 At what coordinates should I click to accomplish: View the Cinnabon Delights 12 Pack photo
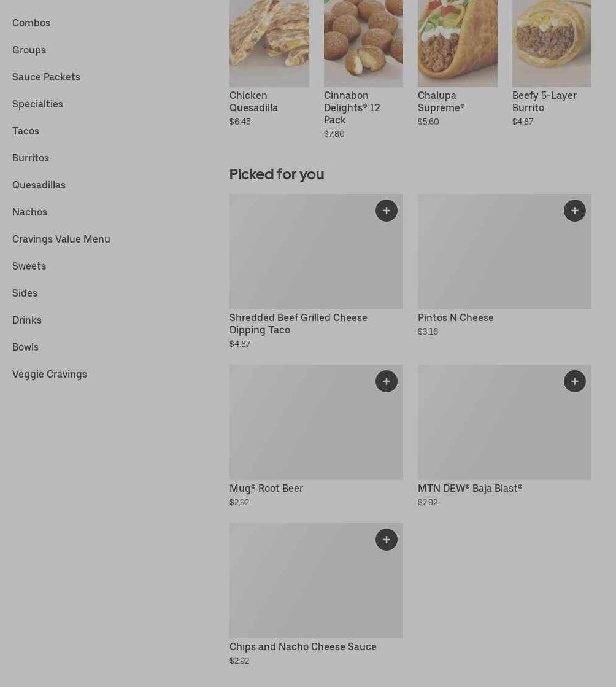[x=363, y=43]
